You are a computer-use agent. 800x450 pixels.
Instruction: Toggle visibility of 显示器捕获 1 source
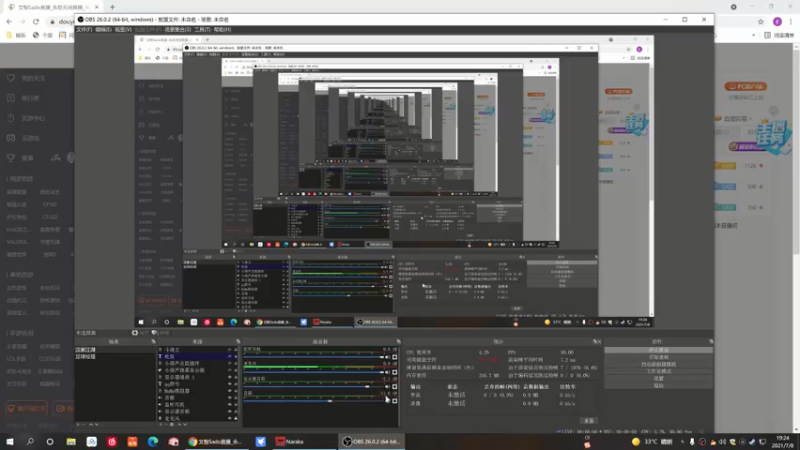tap(230, 377)
